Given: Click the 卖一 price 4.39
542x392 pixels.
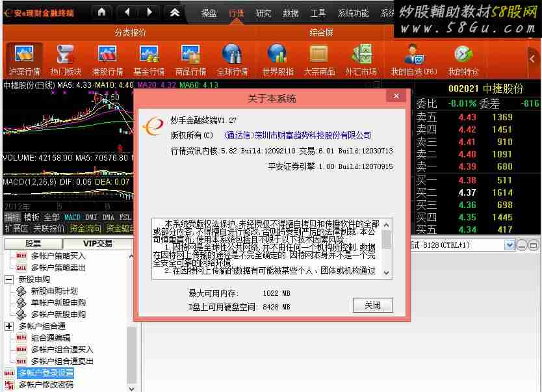Looking at the screenshot, I should [x=467, y=166].
